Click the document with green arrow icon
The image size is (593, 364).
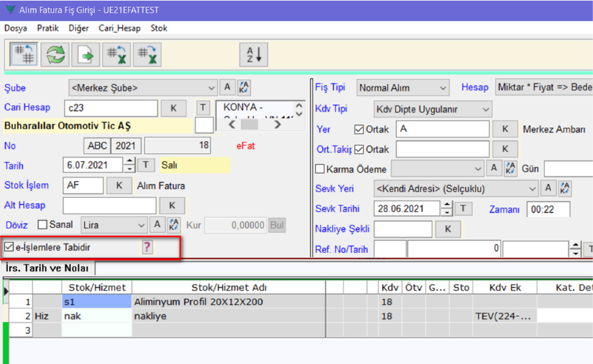coord(86,55)
